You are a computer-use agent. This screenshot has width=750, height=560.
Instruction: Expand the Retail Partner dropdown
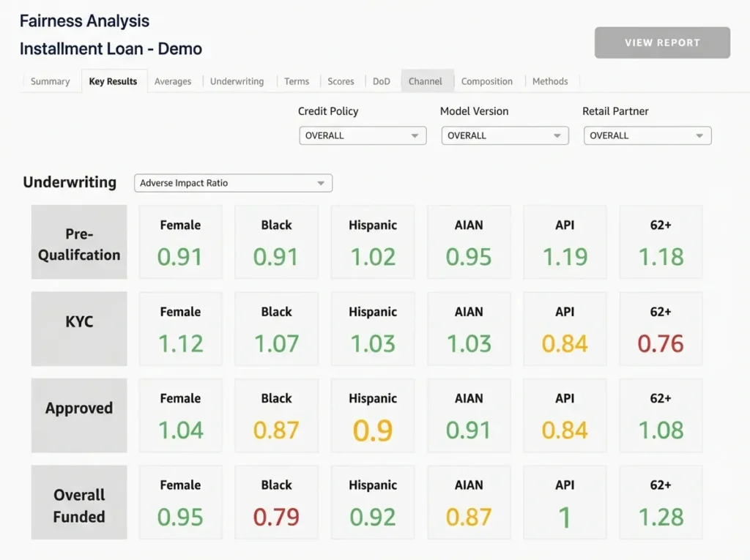point(647,135)
